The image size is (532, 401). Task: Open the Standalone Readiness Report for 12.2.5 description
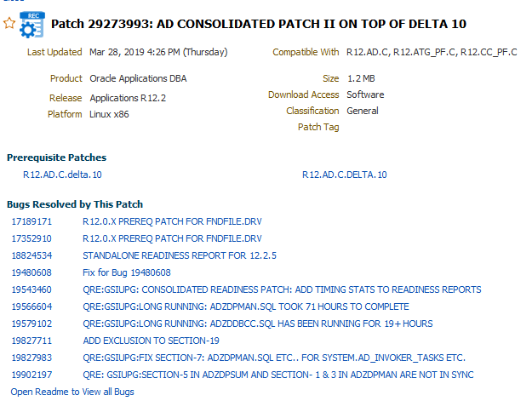[x=179, y=255]
